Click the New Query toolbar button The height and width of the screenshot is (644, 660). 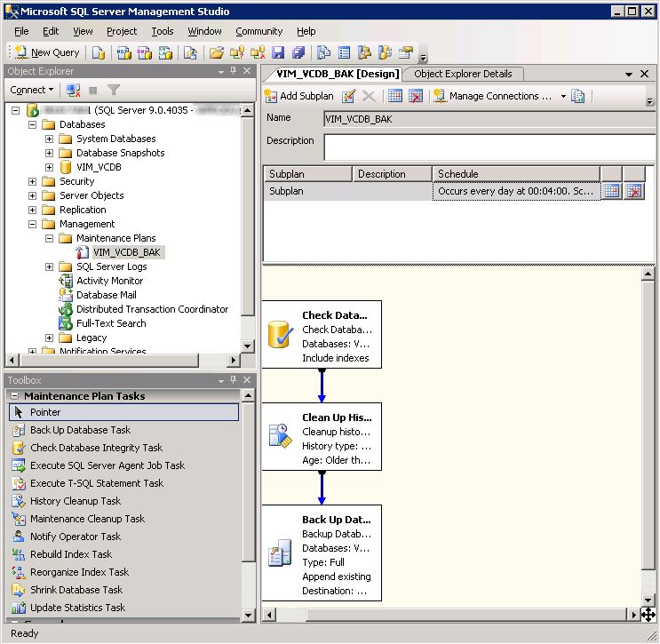tap(47, 52)
